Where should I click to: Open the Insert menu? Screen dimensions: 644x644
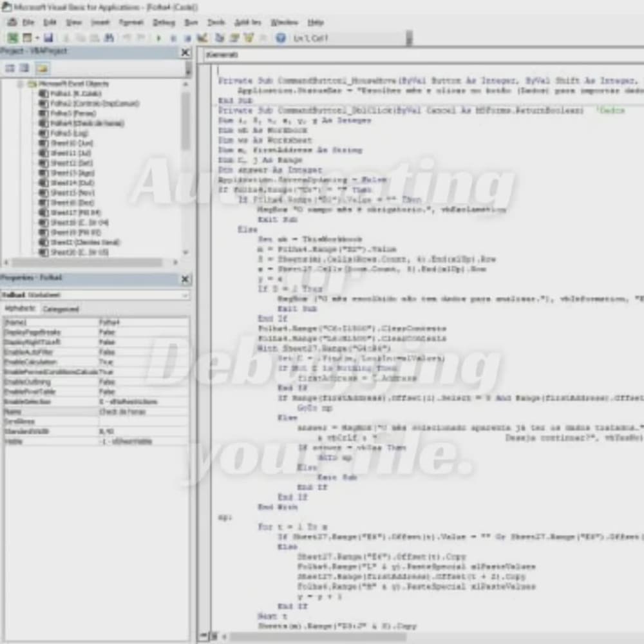(x=100, y=22)
